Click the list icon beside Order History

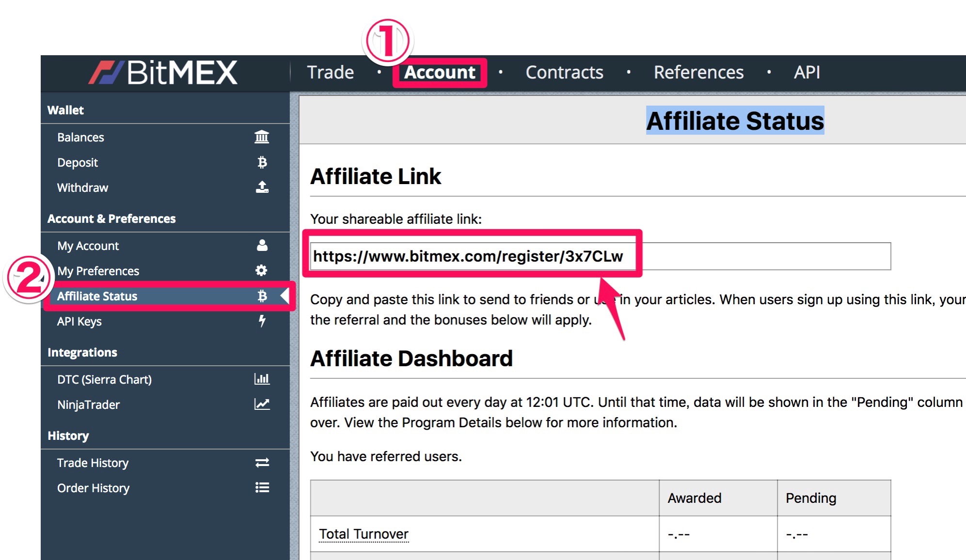pyautogui.click(x=262, y=487)
